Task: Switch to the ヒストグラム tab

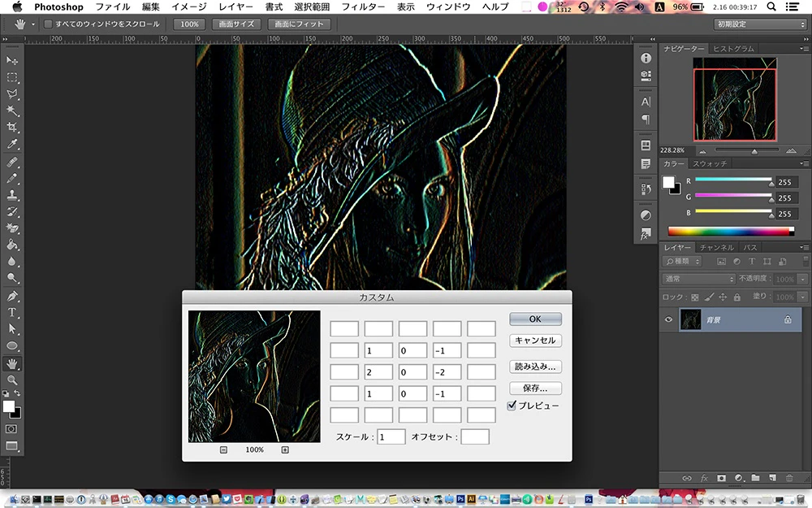Action: tap(733, 49)
